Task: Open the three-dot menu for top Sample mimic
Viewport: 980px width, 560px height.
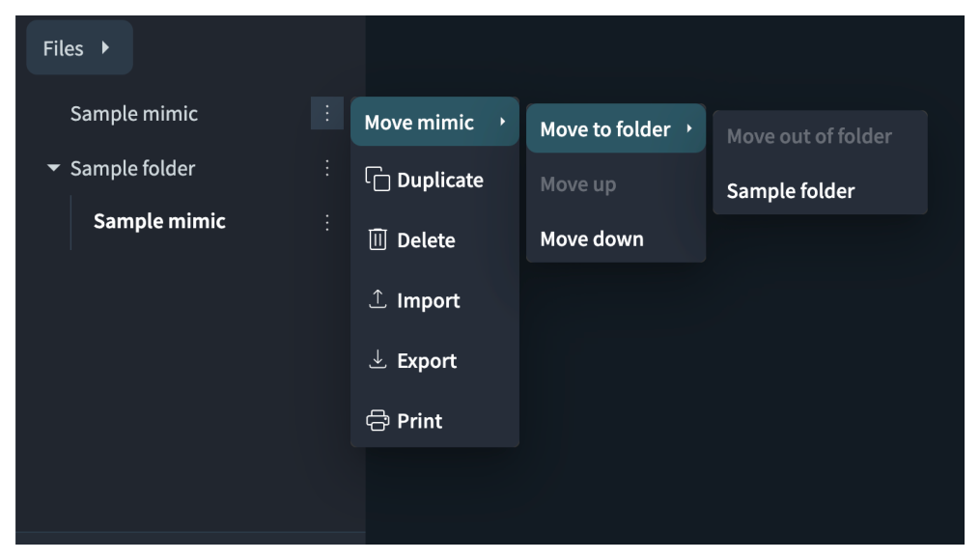Action: [327, 113]
